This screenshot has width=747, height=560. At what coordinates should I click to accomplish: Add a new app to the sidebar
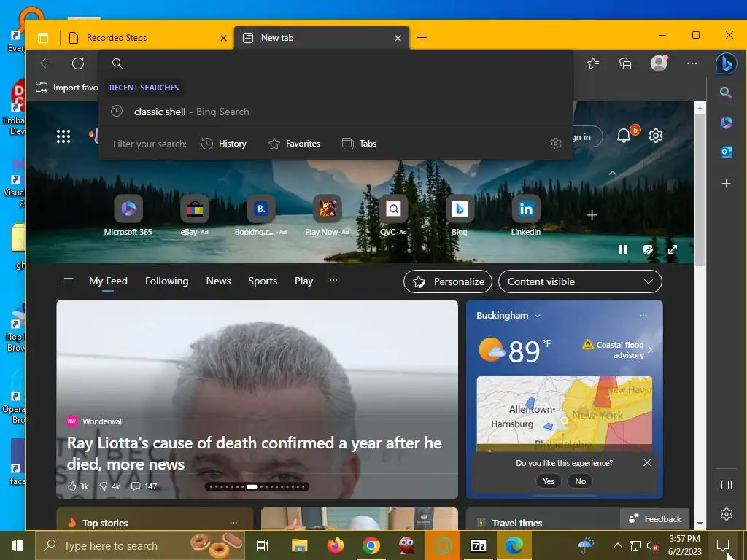(x=726, y=183)
